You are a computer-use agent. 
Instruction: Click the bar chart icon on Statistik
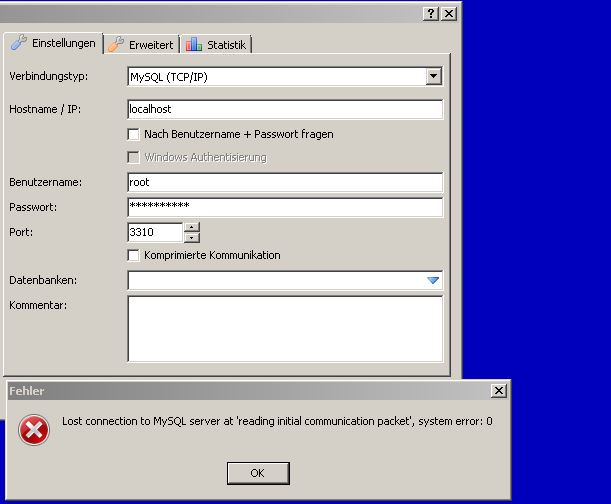click(x=194, y=44)
